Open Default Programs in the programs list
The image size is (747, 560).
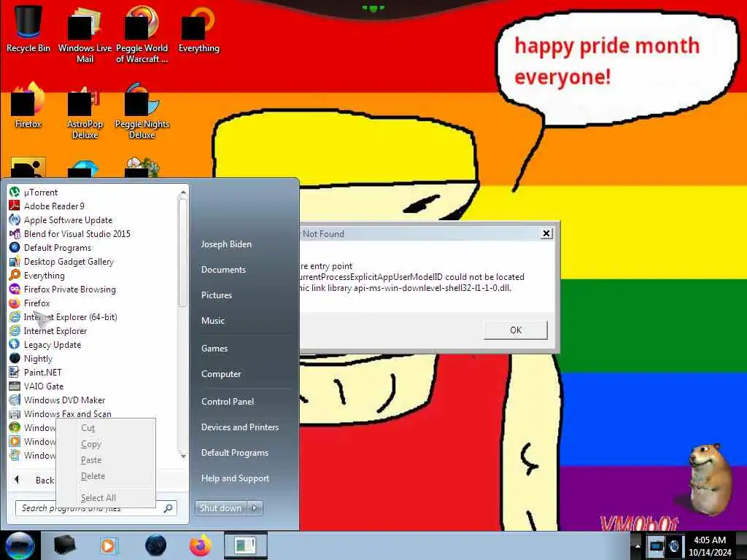point(50,248)
